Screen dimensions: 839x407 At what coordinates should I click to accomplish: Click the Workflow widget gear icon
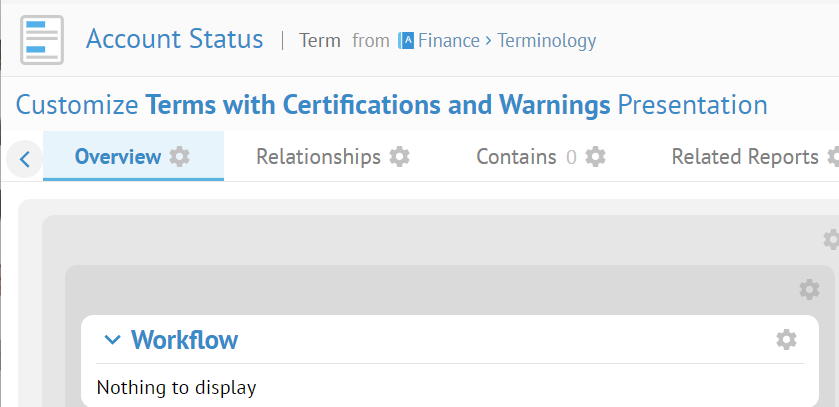pyautogui.click(x=786, y=340)
